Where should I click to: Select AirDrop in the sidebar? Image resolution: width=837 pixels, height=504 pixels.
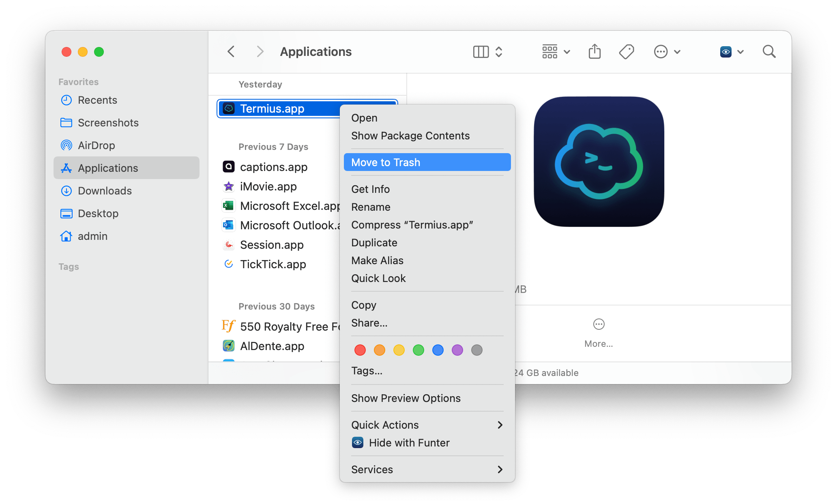(x=127, y=145)
